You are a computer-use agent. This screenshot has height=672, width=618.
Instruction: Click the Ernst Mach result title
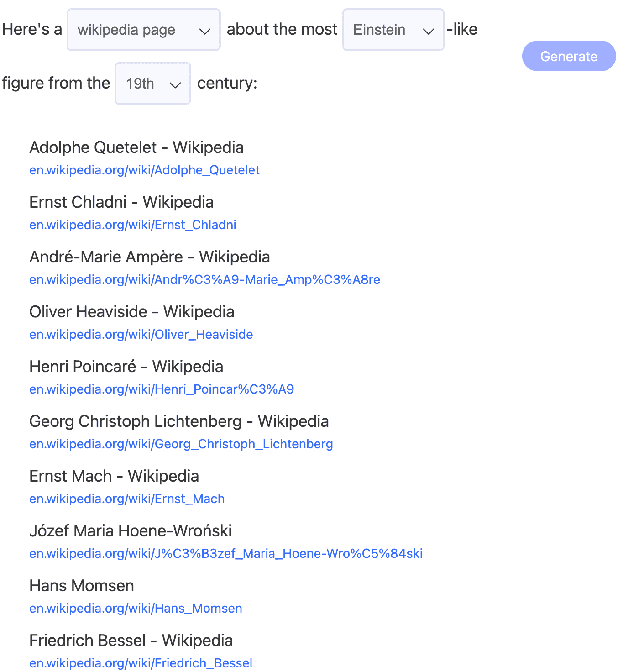(114, 476)
